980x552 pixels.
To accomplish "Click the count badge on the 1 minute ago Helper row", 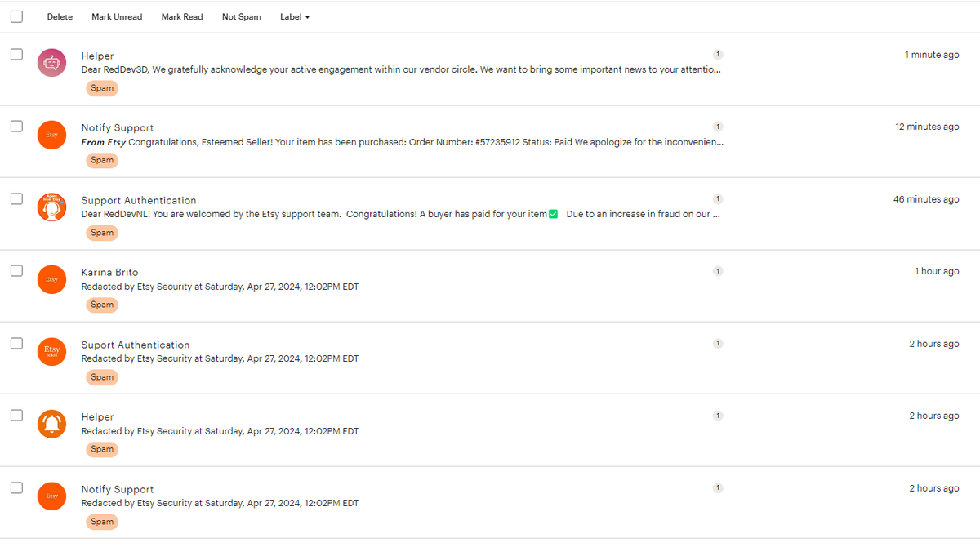I will 718,54.
